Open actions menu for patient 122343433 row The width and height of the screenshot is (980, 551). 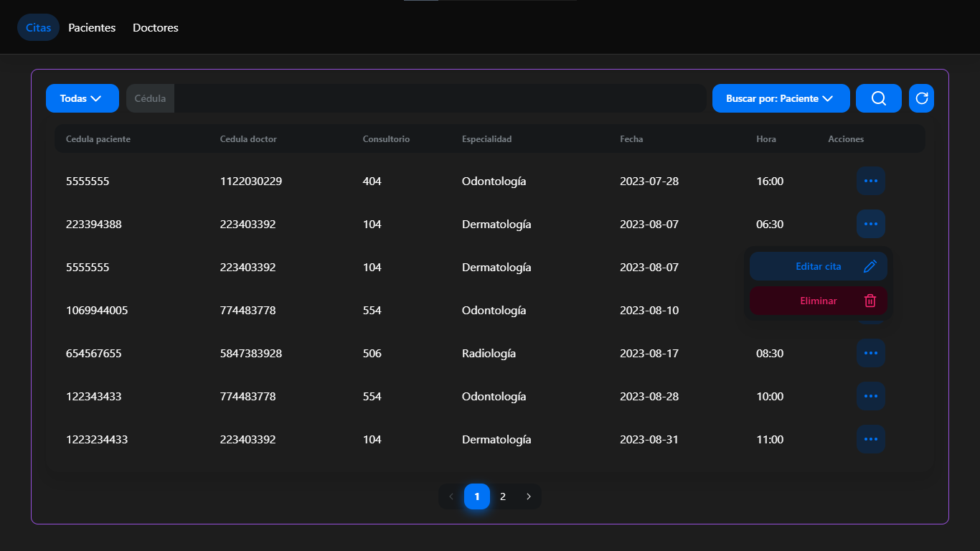click(870, 396)
